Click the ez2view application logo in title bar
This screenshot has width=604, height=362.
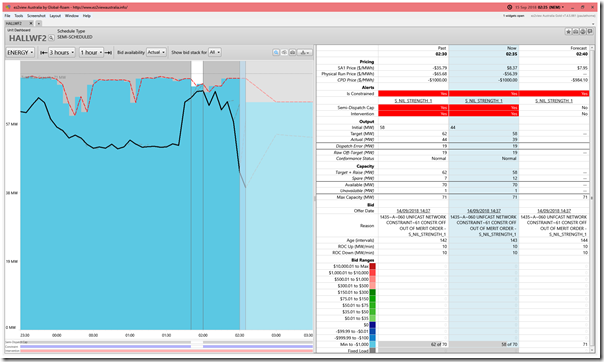(8, 7)
